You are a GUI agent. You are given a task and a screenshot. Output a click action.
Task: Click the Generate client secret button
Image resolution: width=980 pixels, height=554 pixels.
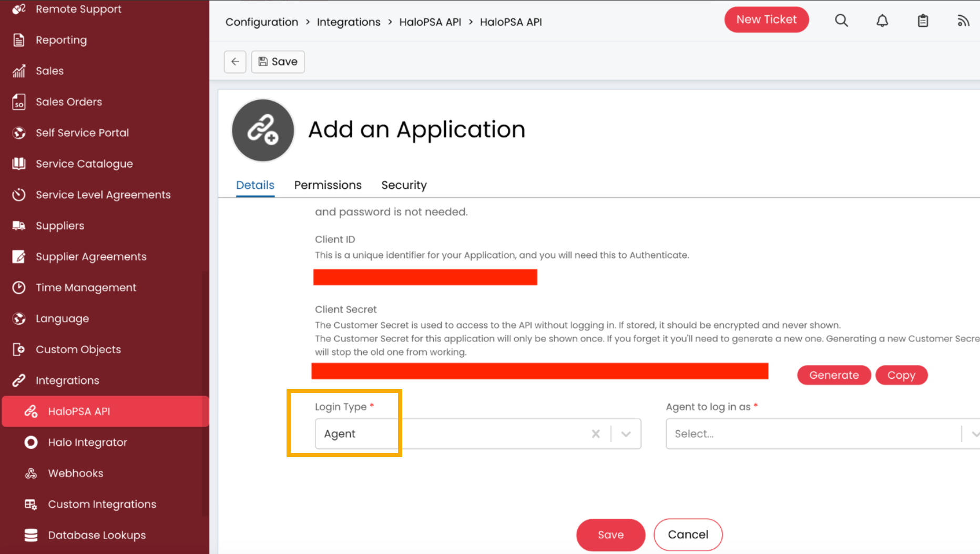pos(834,375)
